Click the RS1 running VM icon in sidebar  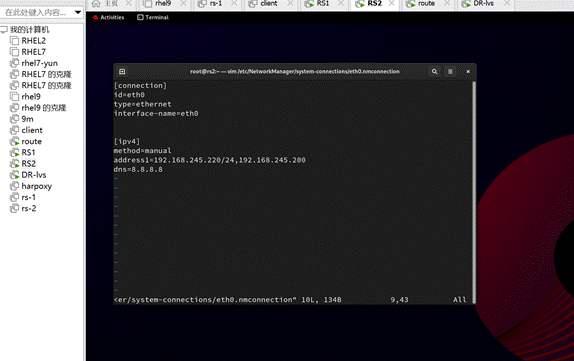pyautogui.click(x=14, y=153)
